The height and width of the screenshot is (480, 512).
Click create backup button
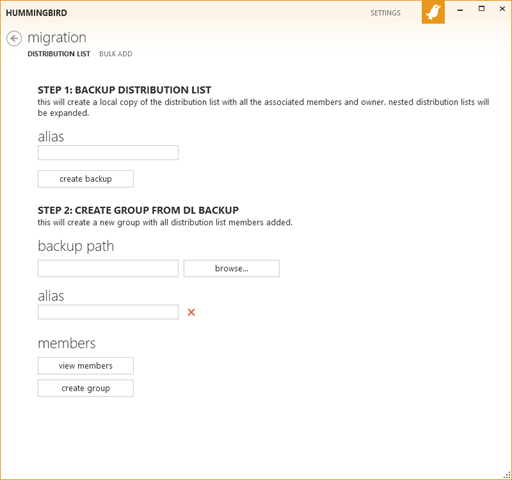pos(86,179)
